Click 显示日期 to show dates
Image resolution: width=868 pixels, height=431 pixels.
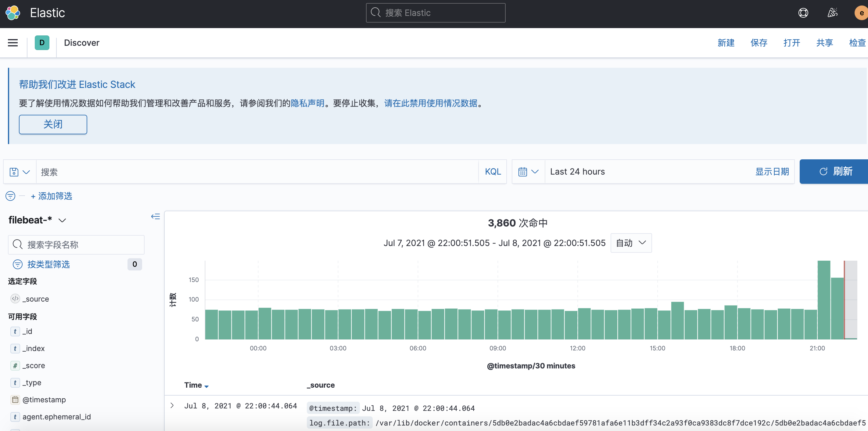pos(772,172)
